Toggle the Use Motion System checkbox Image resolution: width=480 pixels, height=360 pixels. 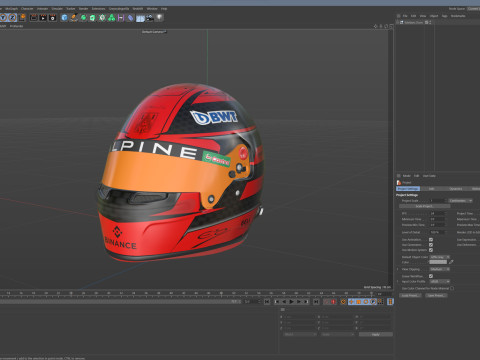[x=431, y=250]
